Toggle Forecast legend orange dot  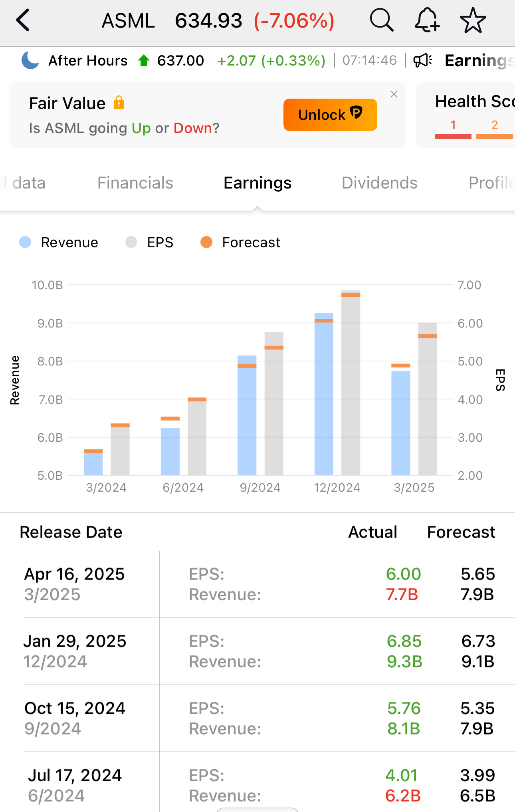point(206,242)
